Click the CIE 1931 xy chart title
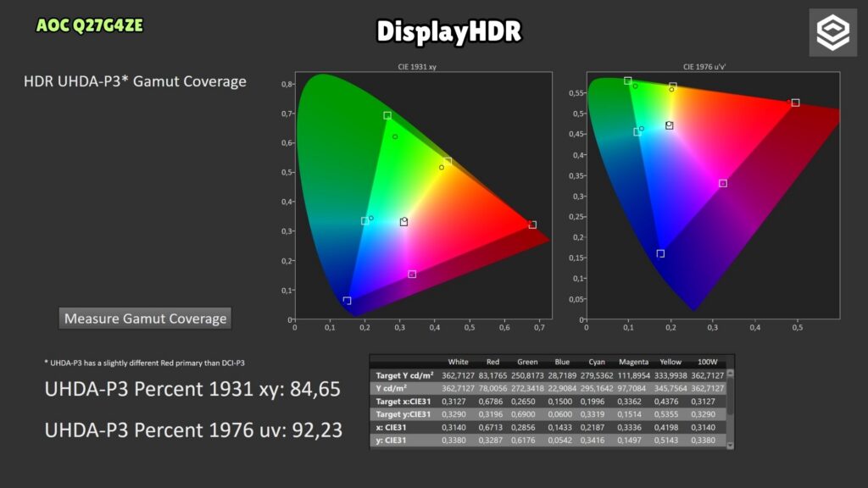 [x=417, y=67]
